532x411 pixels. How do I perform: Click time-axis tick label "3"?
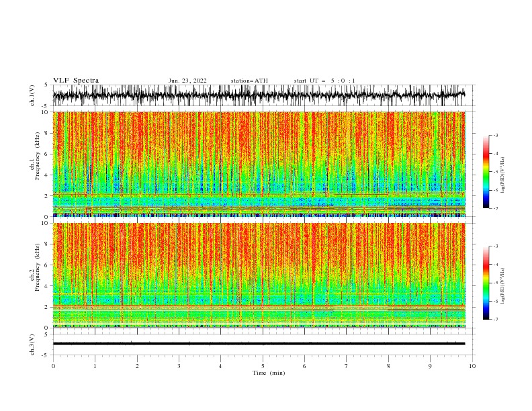(x=179, y=366)
